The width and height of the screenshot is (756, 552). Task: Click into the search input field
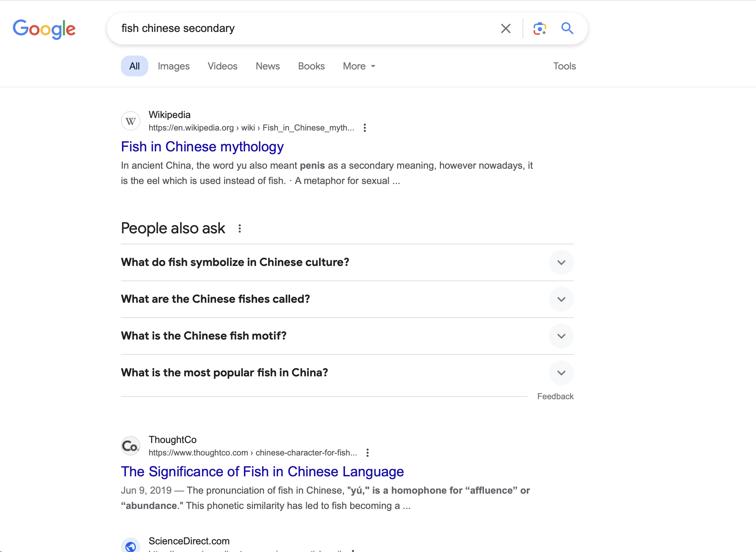coord(306,28)
